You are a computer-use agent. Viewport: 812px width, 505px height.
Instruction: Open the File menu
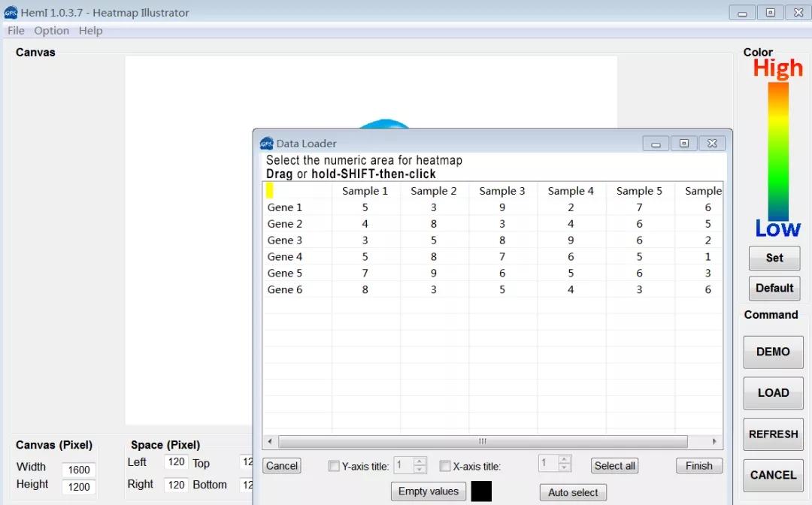click(16, 31)
